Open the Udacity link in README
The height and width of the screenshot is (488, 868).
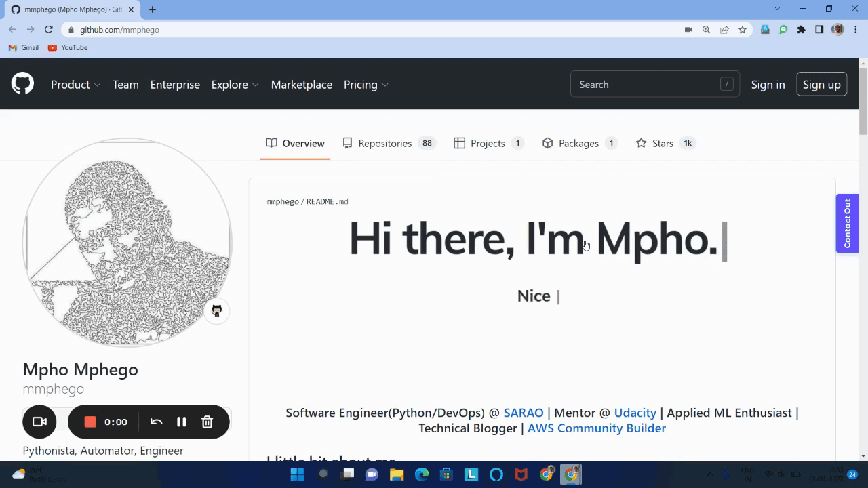(635, 413)
